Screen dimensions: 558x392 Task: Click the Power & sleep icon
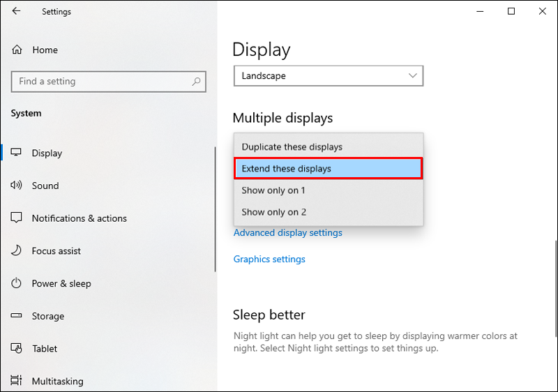[16, 283]
